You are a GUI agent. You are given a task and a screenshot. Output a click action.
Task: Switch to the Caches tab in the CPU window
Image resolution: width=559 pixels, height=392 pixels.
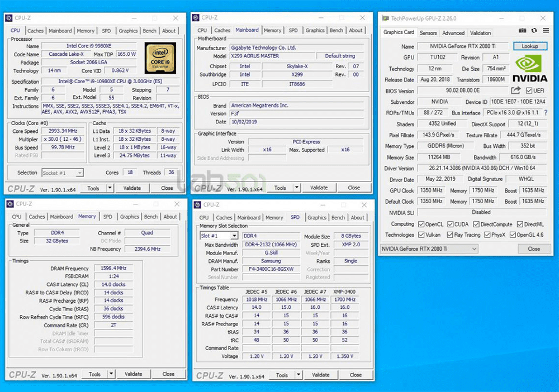point(35,31)
